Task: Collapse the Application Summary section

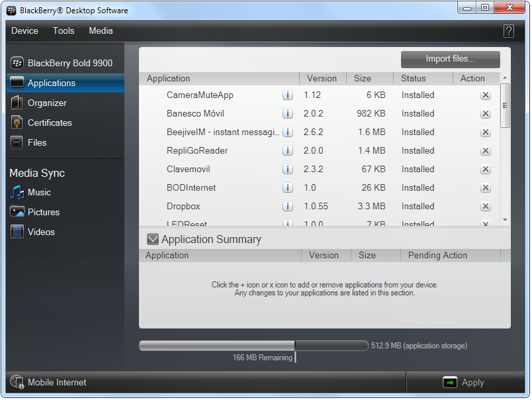Action: point(153,239)
